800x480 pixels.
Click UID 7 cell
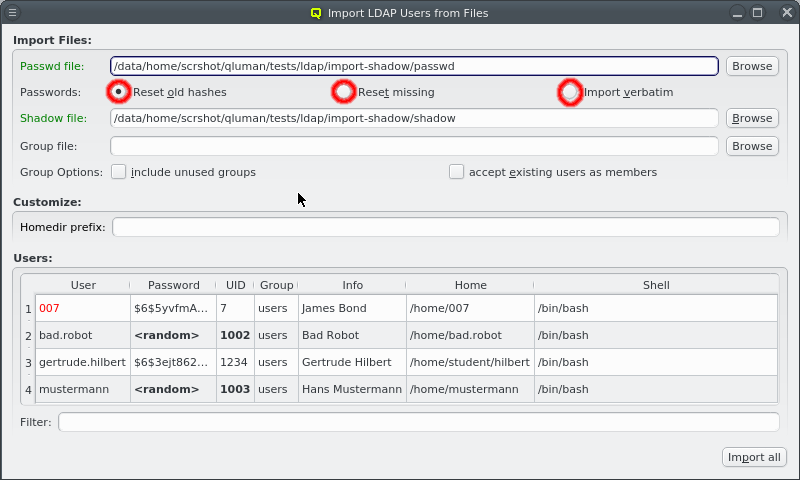click(x=235, y=308)
